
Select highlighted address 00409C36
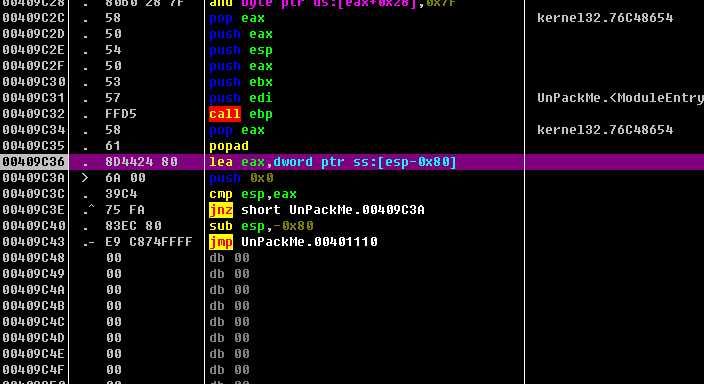pyautogui.click(x=34, y=162)
